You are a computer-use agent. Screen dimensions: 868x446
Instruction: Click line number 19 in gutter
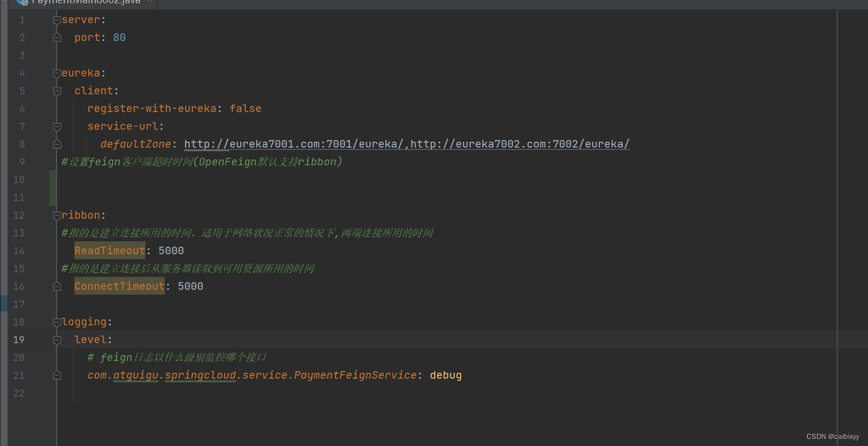[x=19, y=340]
